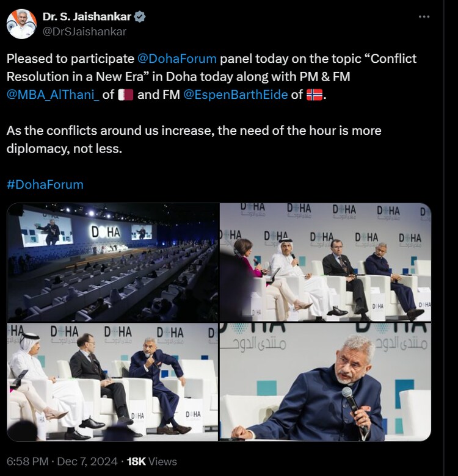Visit the @DohaForum mention

click(177, 59)
